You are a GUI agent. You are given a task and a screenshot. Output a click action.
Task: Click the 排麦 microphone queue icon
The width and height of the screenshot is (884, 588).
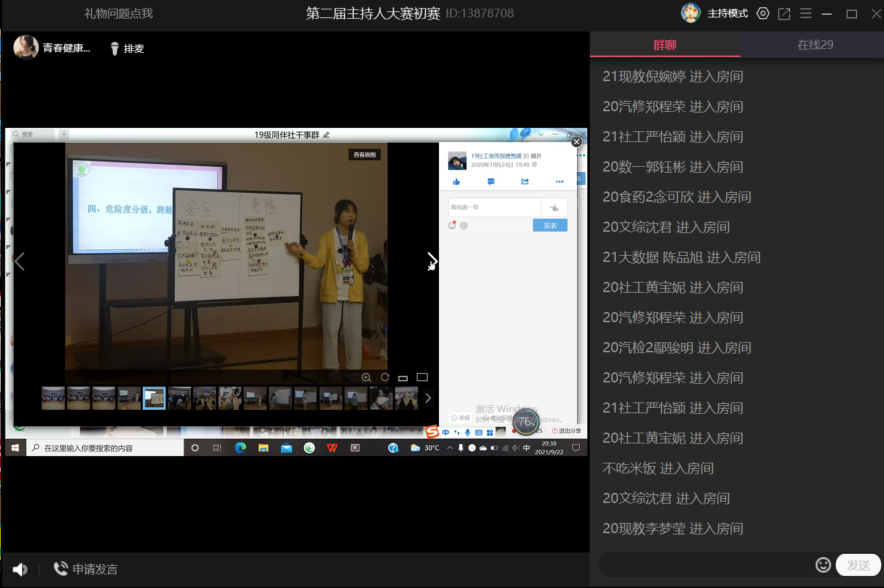115,48
